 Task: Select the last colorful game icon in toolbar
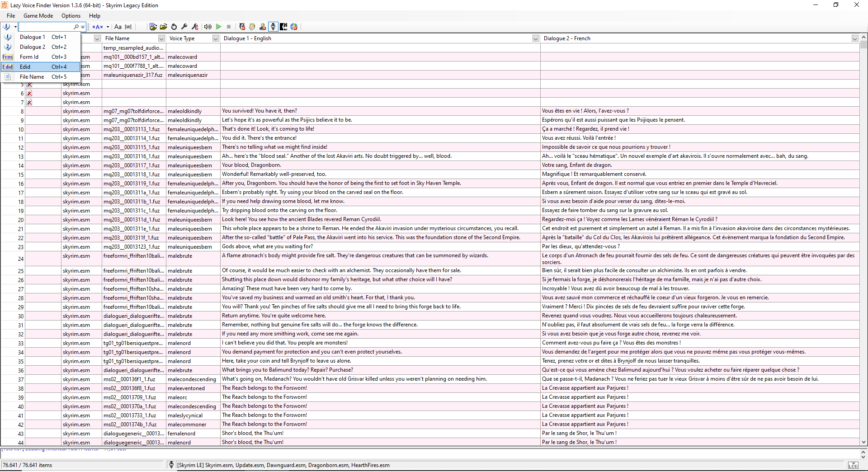[x=294, y=27]
